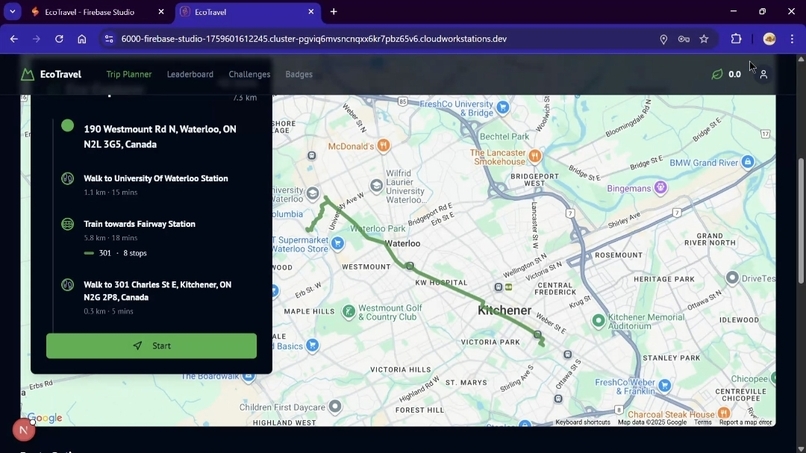
Task: Open the user profile icon
Action: (763, 75)
